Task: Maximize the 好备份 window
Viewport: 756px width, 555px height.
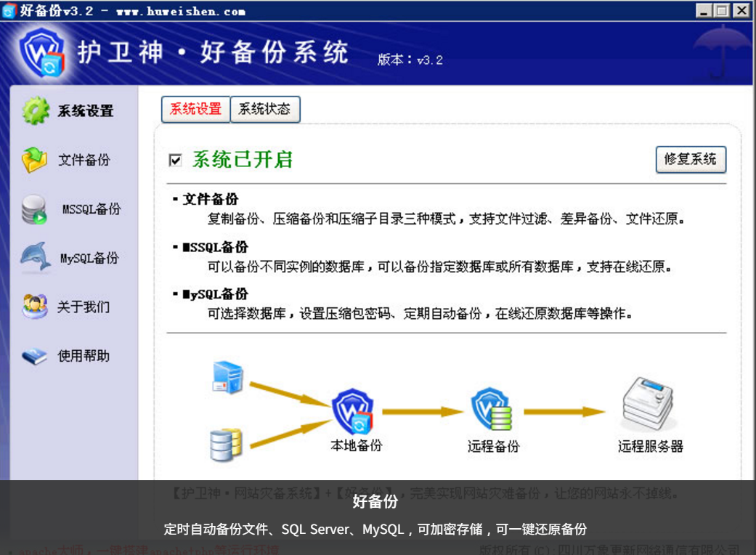Action: [722, 11]
